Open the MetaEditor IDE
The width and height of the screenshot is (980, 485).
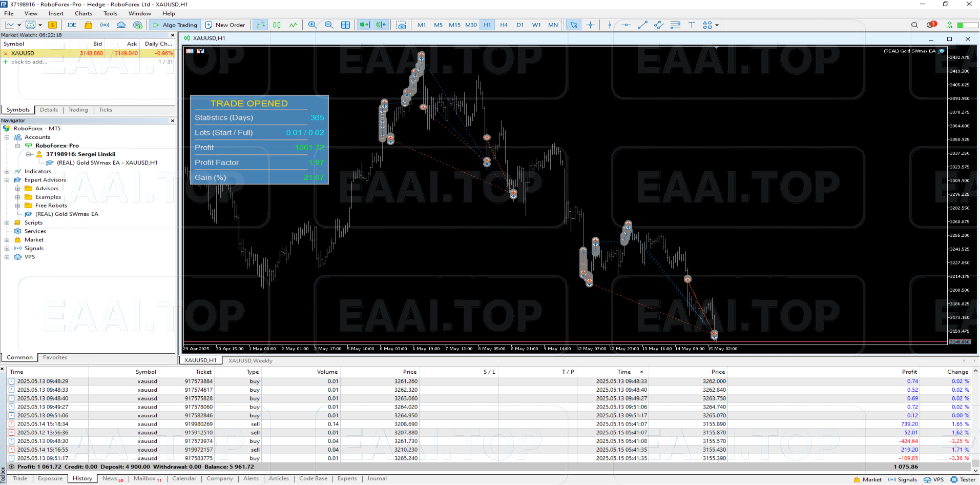71,25
